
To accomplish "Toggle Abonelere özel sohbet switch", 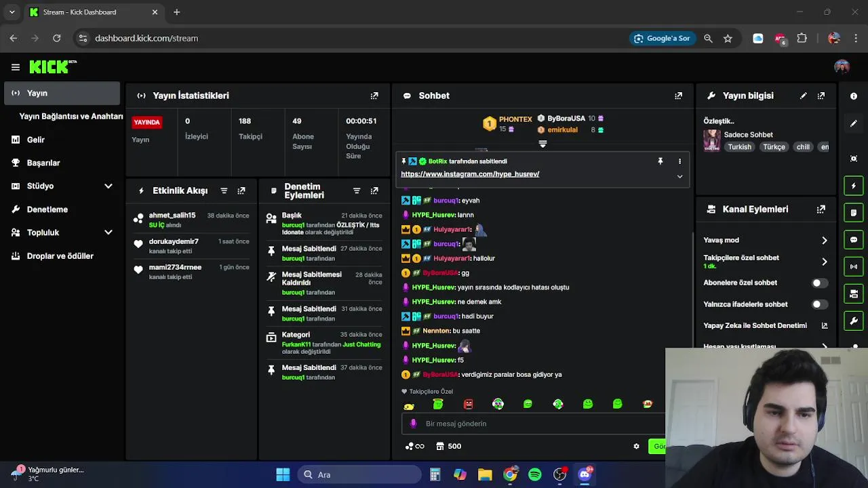I will 819,283.
